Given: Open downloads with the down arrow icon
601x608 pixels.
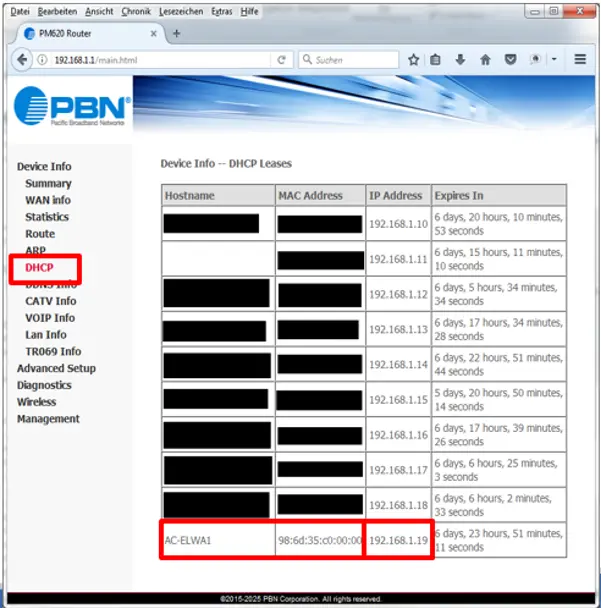Looking at the screenshot, I should [460, 60].
